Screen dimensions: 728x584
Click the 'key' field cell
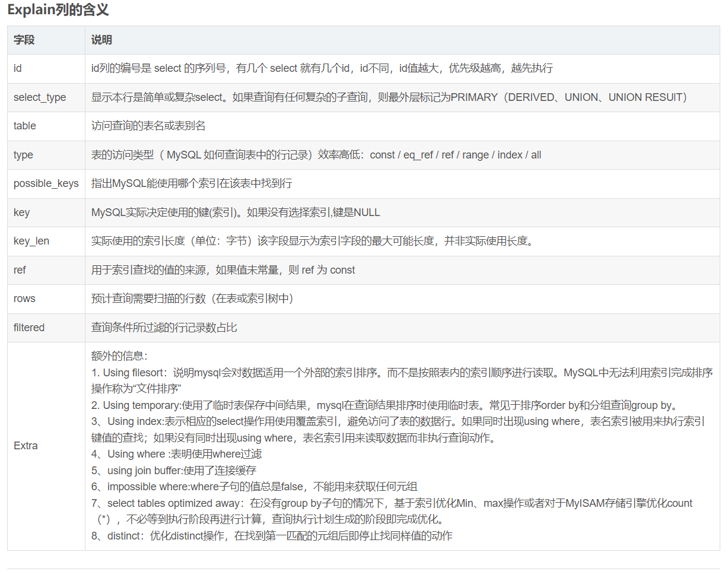pyautogui.click(x=46, y=212)
